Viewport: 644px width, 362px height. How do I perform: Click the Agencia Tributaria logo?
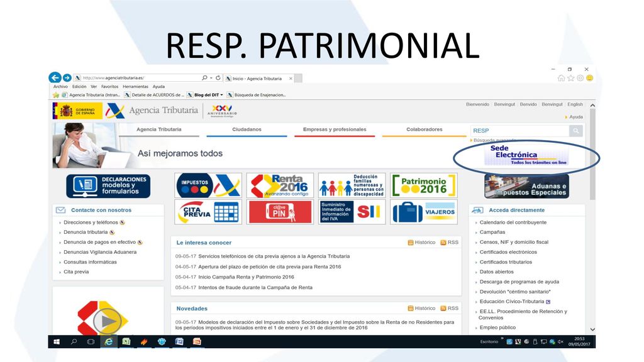[152, 111]
